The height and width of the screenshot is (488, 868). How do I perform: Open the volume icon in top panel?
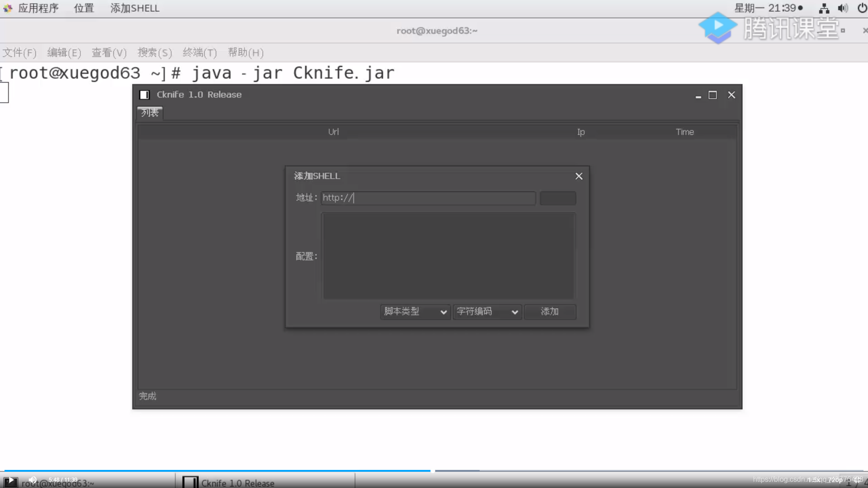[x=843, y=8]
